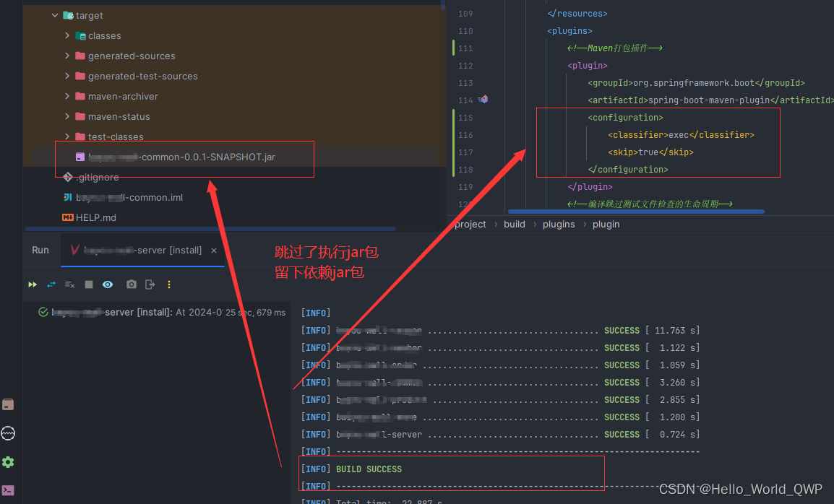Click the round plugin icon above settings gear
The image size is (834, 504).
[9, 433]
